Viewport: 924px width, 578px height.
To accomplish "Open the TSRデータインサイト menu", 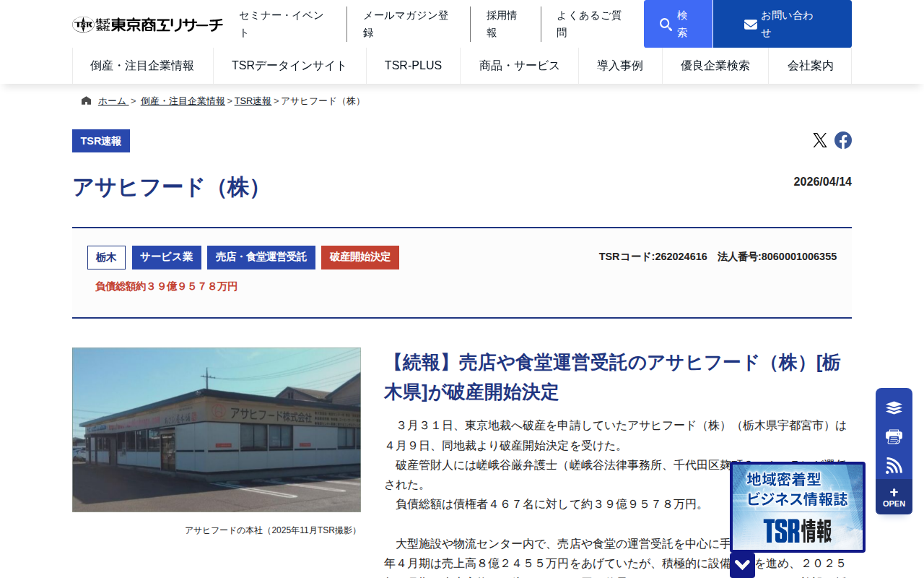I will 289,66.
